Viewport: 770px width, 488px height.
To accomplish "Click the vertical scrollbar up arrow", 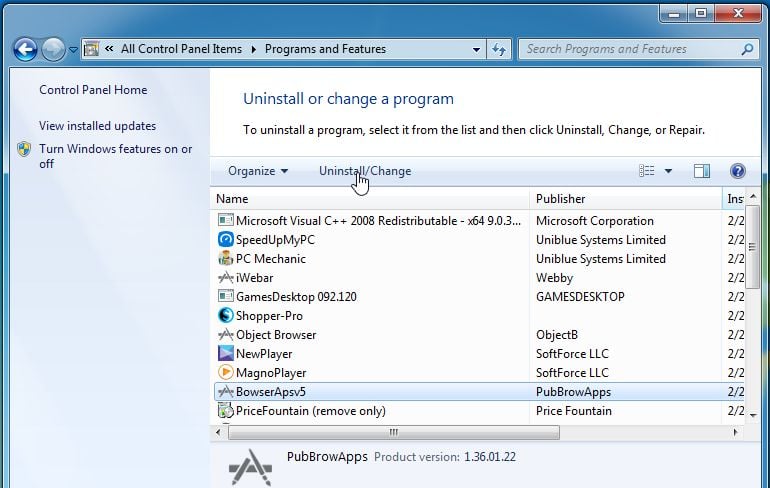I will [x=753, y=196].
